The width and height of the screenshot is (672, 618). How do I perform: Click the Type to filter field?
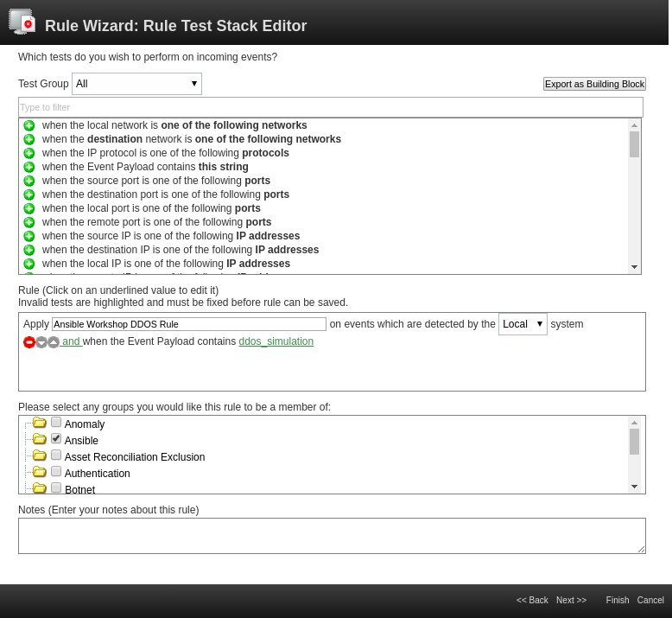coord(331,107)
